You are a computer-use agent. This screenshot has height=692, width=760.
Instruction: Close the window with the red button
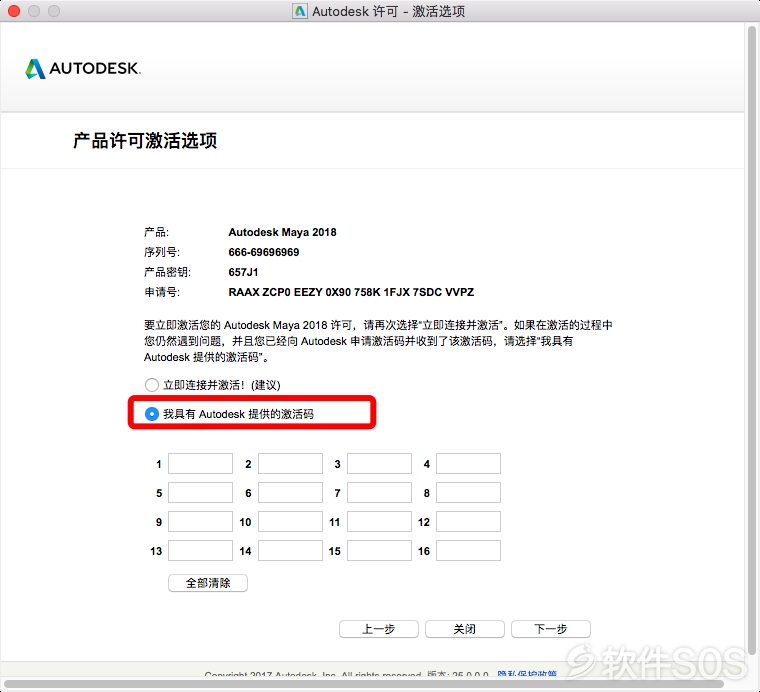pyautogui.click(x=14, y=11)
